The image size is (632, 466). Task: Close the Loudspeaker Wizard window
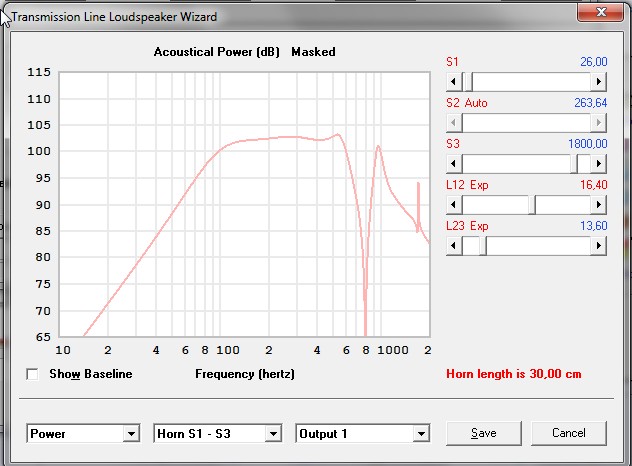tap(601, 12)
